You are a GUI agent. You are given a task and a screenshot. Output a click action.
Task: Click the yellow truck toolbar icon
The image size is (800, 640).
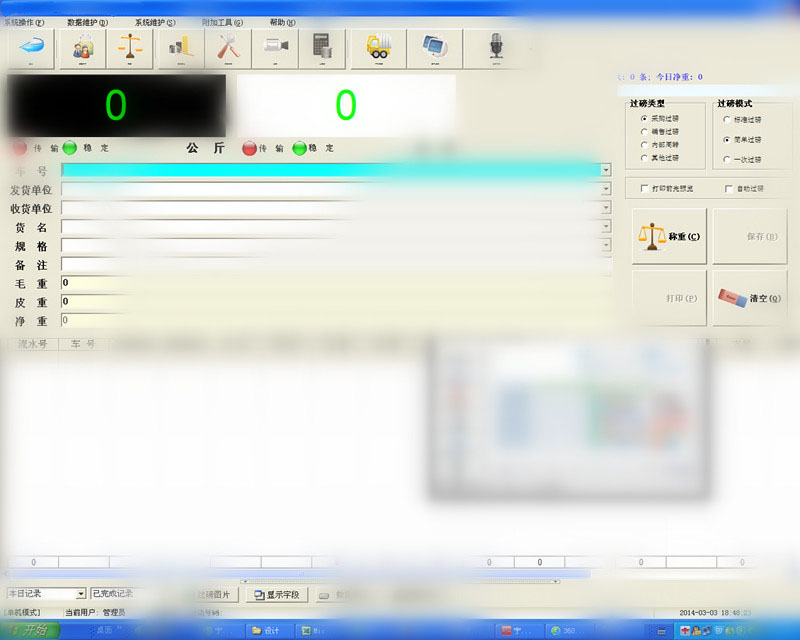(x=379, y=46)
